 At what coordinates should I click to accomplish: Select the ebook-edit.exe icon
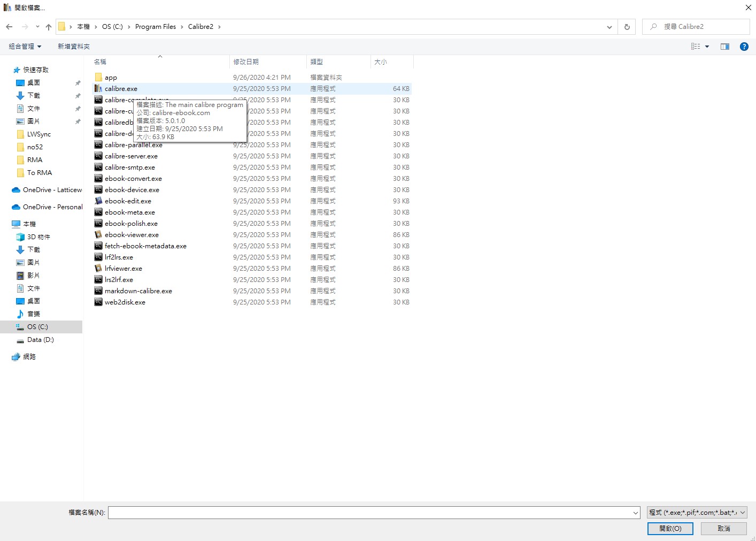coord(98,201)
